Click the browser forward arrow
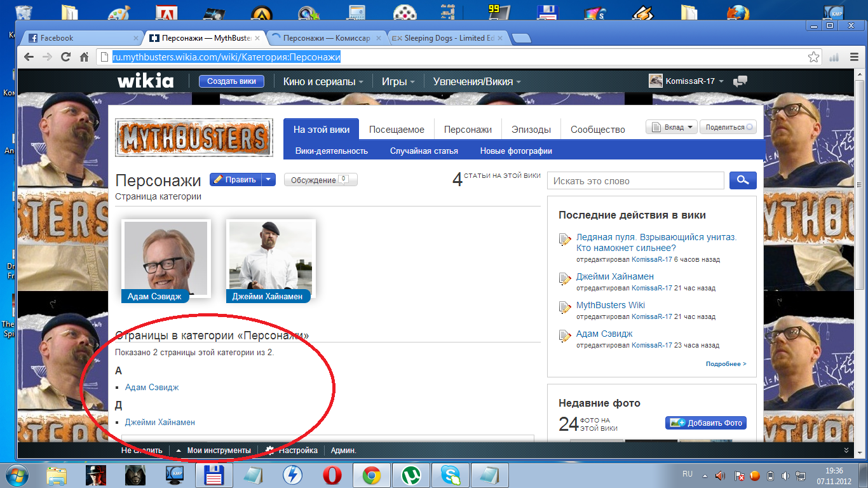Image resolution: width=868 pixels, height=488 pixels. 47,57
